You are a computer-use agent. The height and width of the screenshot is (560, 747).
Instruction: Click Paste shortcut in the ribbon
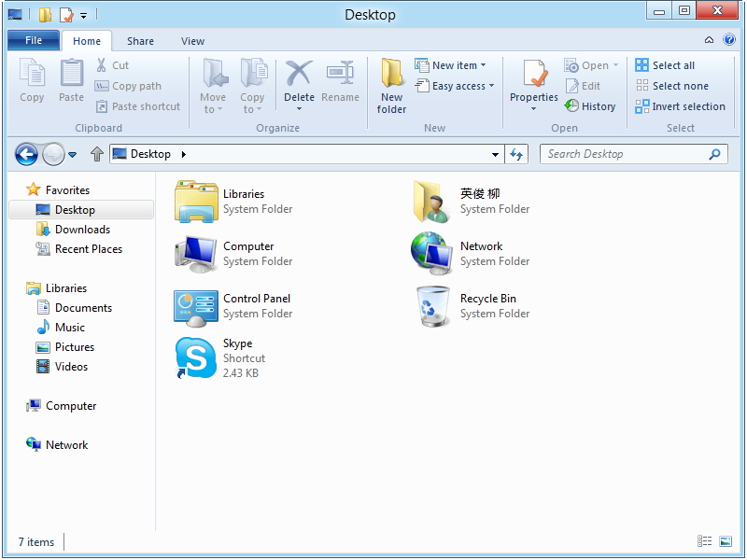tap(138, 106)
